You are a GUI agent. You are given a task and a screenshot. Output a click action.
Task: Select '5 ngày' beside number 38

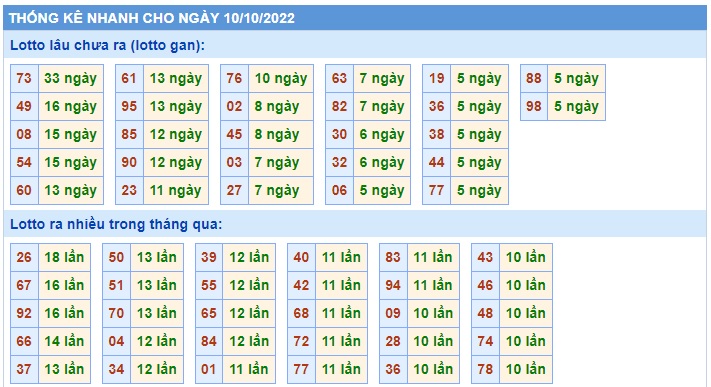click(479, 135)
